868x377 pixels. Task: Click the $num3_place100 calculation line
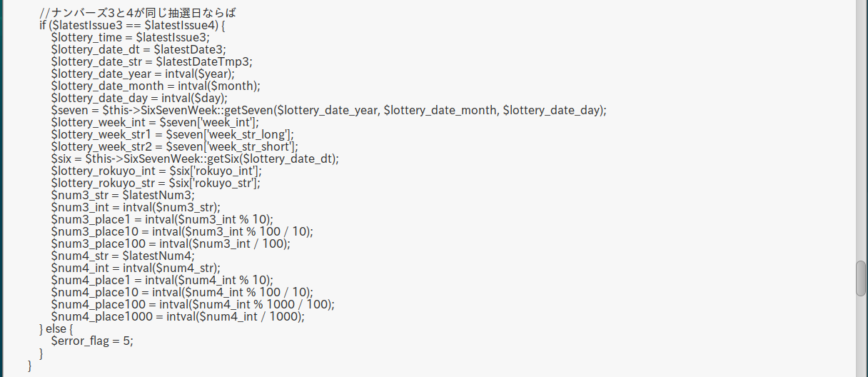coord(171,243)
